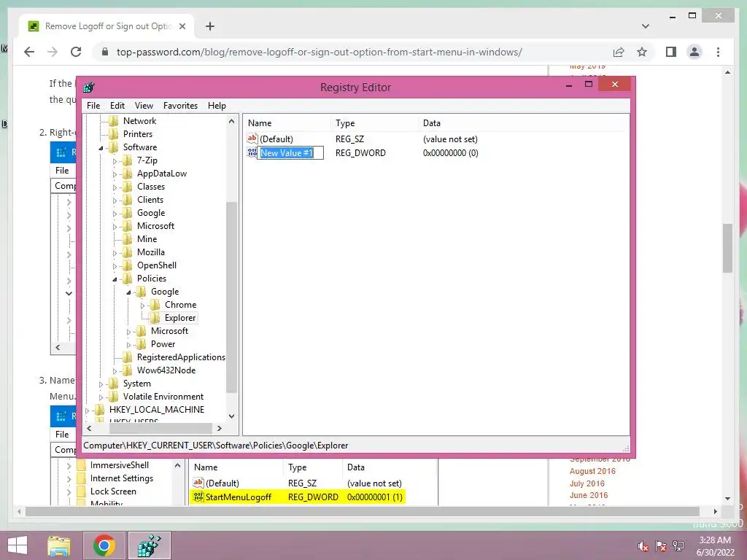Go back in the Chrome browser
The width and height of the screenshot is (747, 560).
(x=29, y=52)
